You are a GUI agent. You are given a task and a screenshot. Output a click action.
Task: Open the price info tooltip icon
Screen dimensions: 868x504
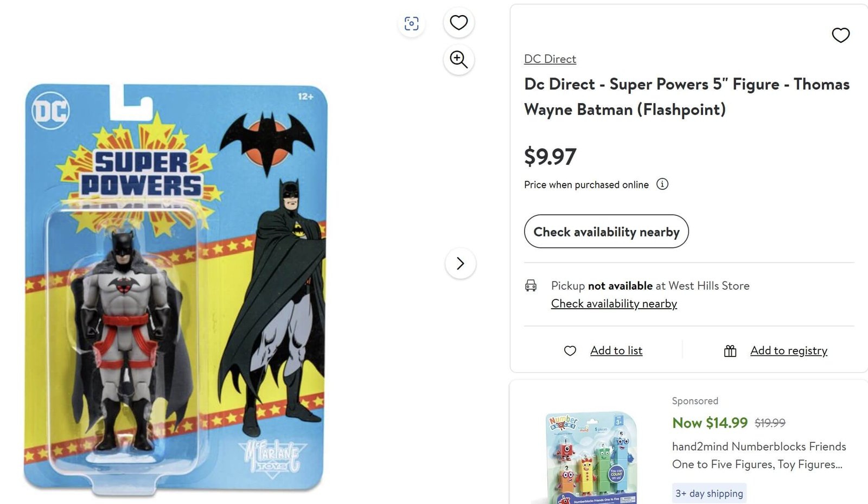(662, 184)
